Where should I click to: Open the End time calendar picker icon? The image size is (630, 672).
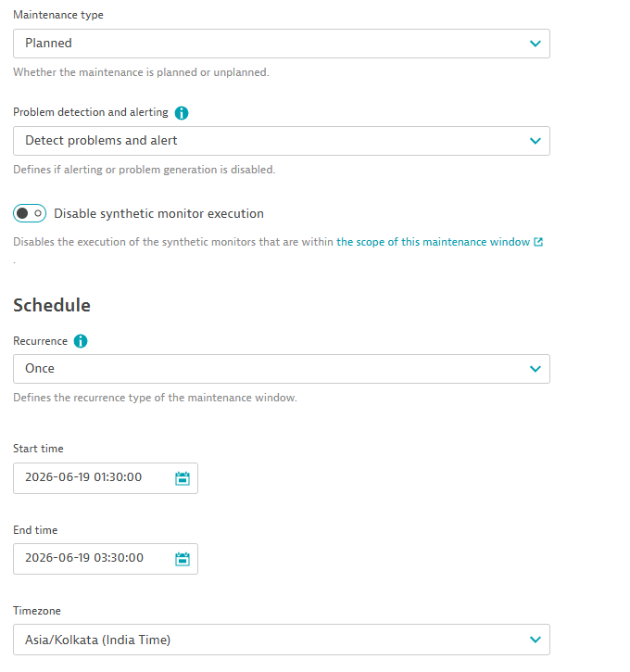point(183,559)
